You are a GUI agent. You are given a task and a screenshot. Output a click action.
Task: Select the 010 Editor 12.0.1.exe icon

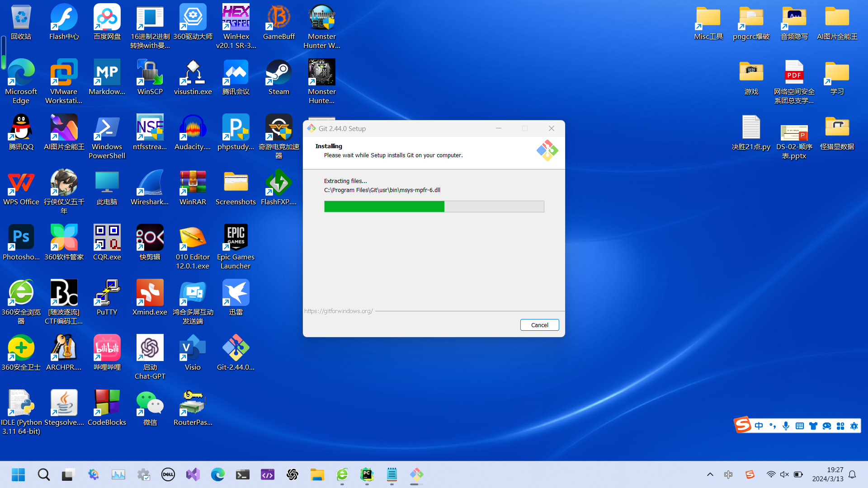(193, 248)
